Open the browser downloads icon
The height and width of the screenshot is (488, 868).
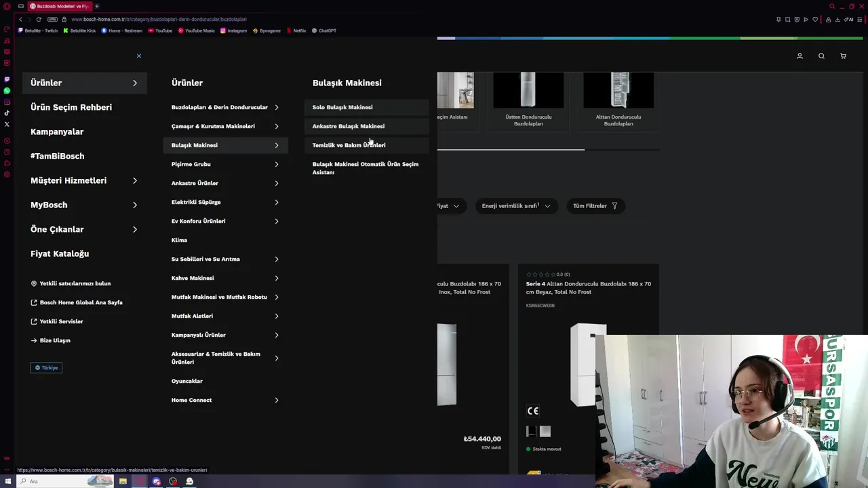click(839, 19)
